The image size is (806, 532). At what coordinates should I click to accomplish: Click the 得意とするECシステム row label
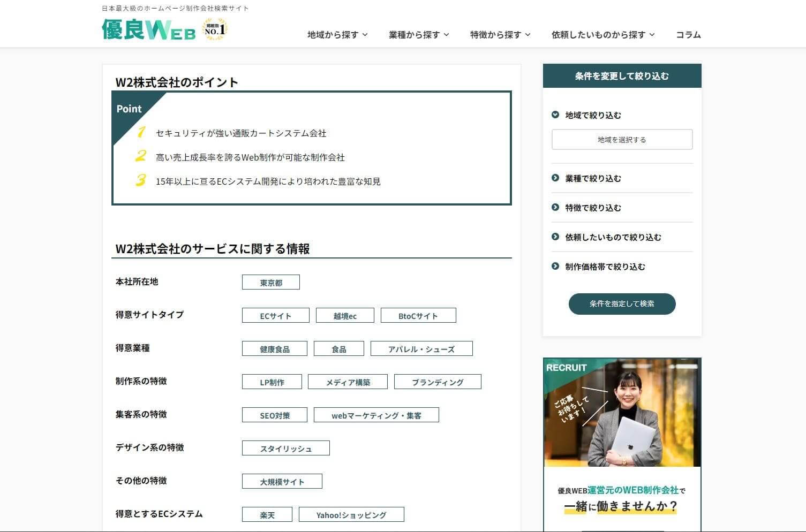click(x=159, y=514)
